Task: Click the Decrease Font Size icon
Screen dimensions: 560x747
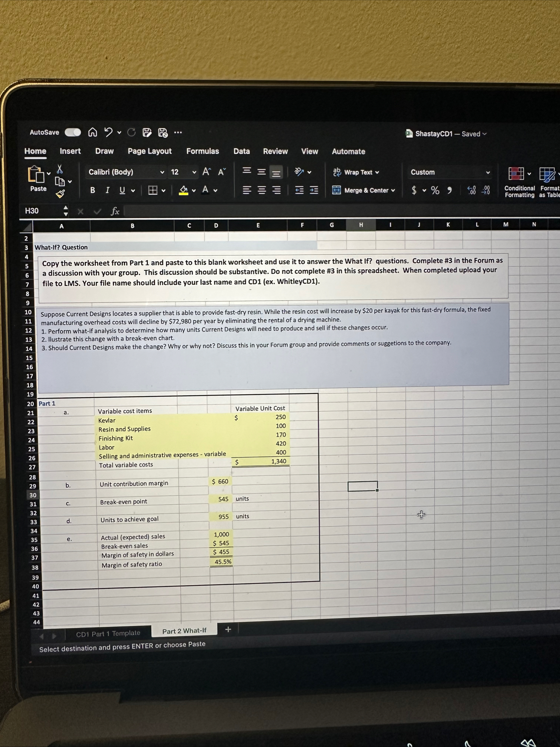Action: click(222, 172)
